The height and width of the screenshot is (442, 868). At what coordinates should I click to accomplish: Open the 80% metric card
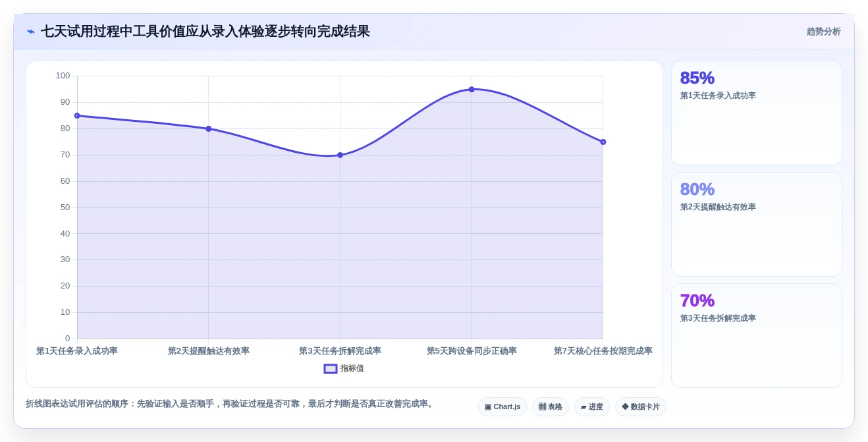click(757, 225)
